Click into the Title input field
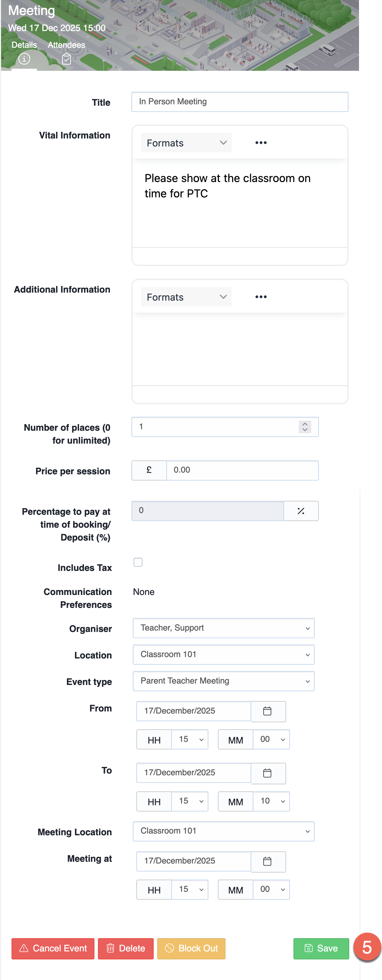This screenshot has width=382, height=980. coord(239,102)
